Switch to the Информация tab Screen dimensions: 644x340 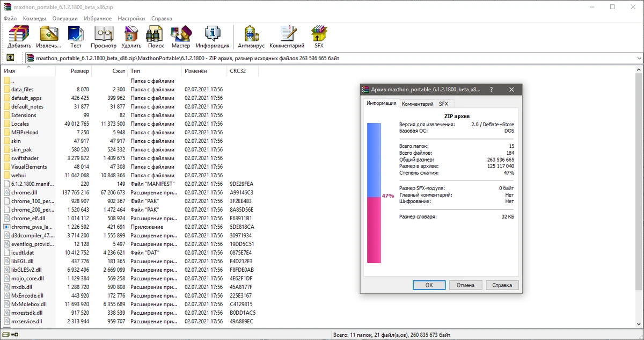(381, 103)
